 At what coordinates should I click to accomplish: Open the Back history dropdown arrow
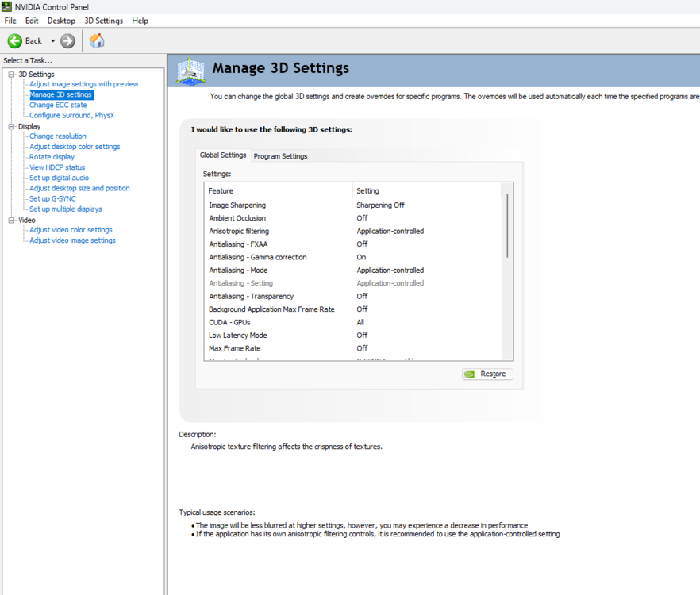coord(53,40)
